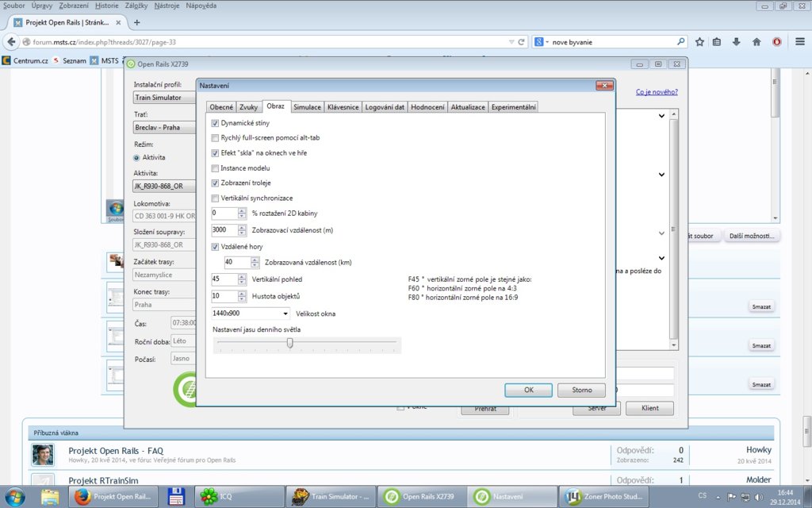Click the Vertikální pohled input field
Image resolution: width=812 pixels, height=508 pixels.
(224, 279)
